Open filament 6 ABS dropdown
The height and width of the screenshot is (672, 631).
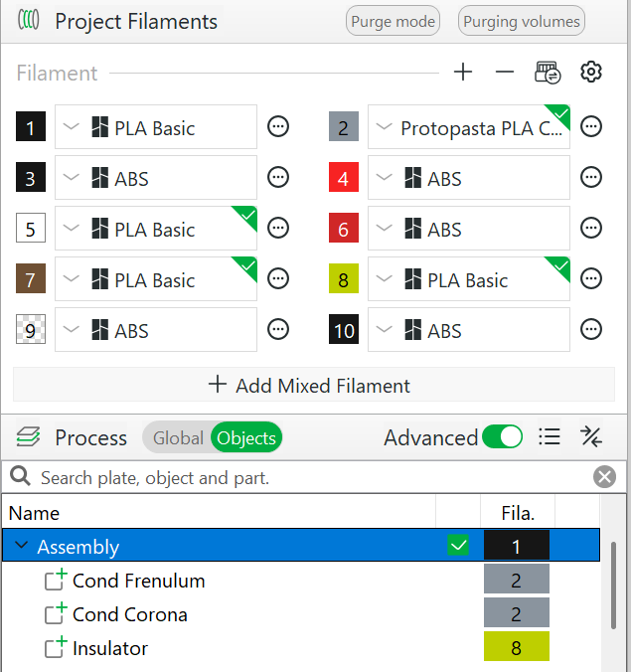tap(469, 228)
